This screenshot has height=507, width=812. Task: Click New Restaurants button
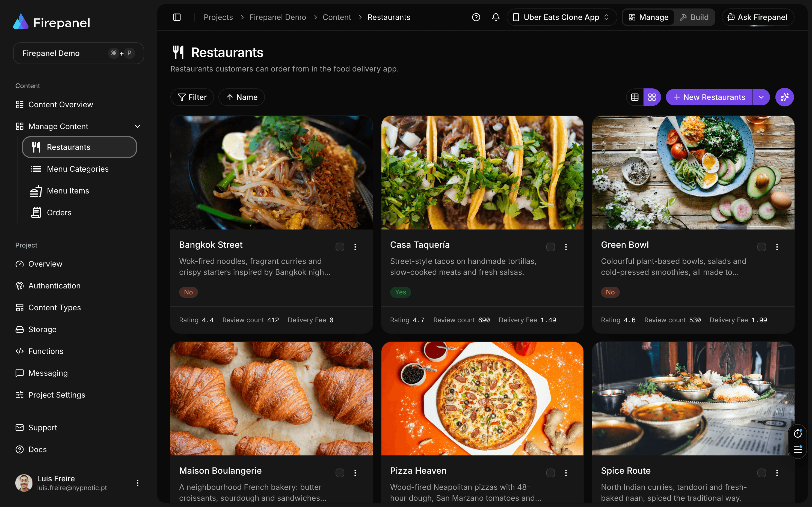[x=709, y=97]
